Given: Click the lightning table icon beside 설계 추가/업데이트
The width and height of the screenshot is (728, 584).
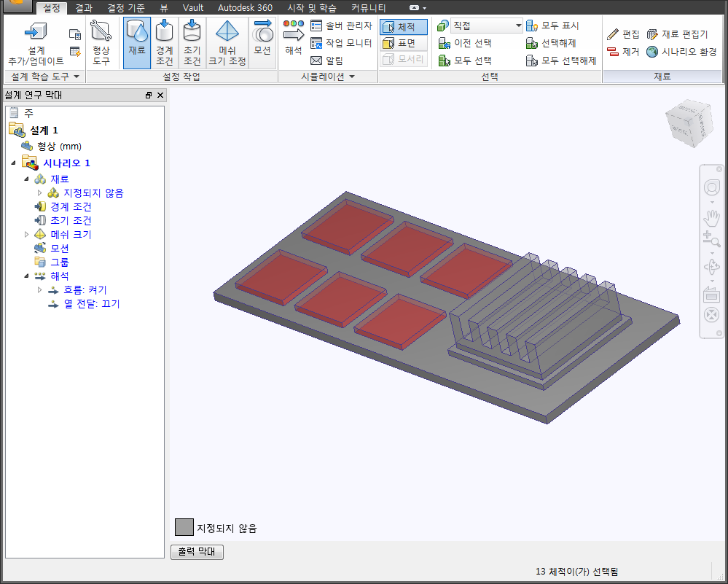Looking at the screenshot, I should [75, 52].
